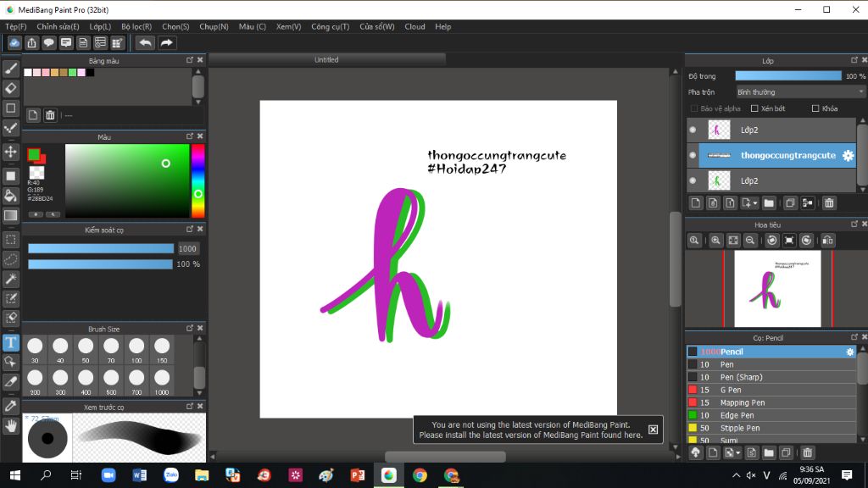Viewport: 868px width, 488px height.
Task: Open the Công cụ(T) menu
Action: pos(330,26)
